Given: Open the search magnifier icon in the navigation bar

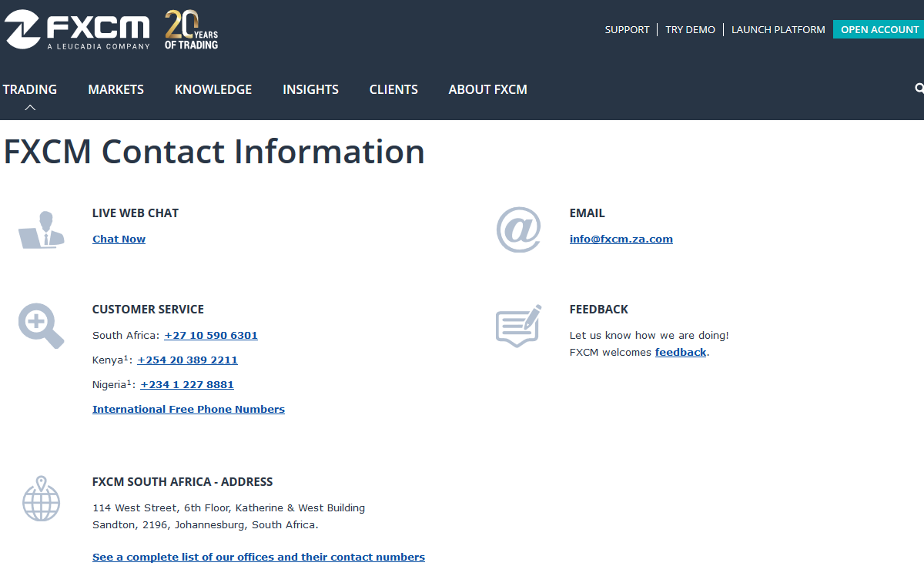Looking at the screenshot, I should pos(919,89).
